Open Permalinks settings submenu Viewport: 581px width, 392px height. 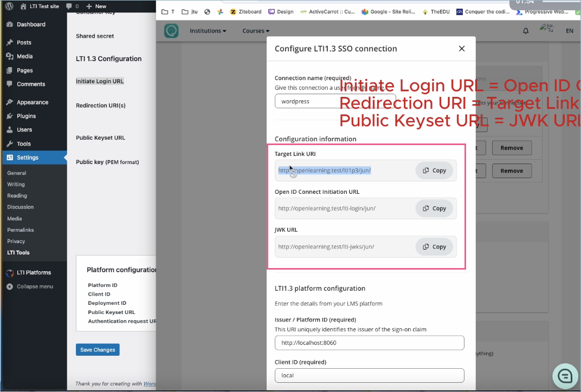21,230
